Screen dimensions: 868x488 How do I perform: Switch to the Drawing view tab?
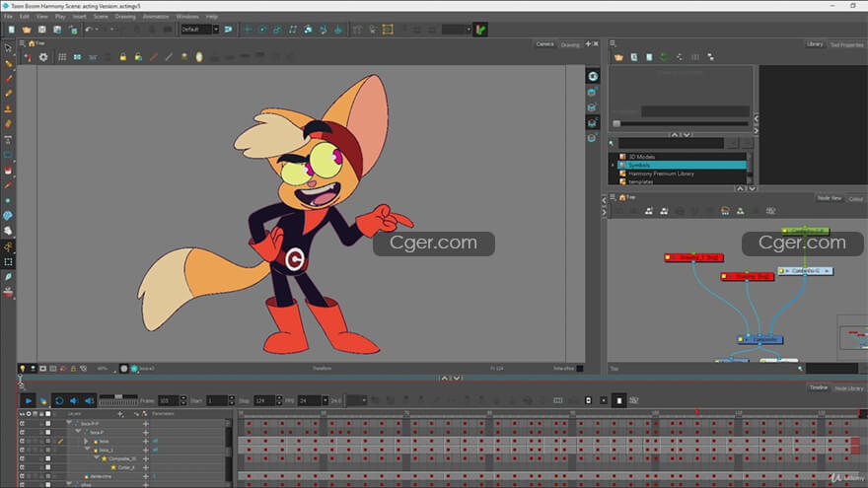pos(570,44)
